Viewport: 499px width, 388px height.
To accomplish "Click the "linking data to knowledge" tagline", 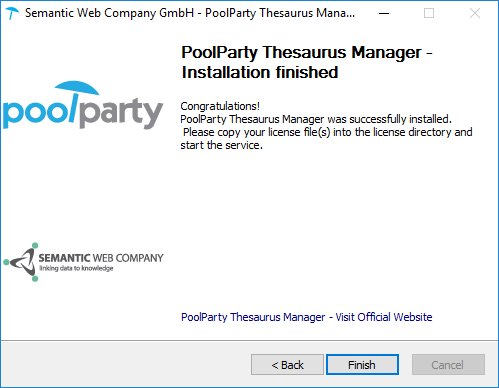I will click(76, 268).
